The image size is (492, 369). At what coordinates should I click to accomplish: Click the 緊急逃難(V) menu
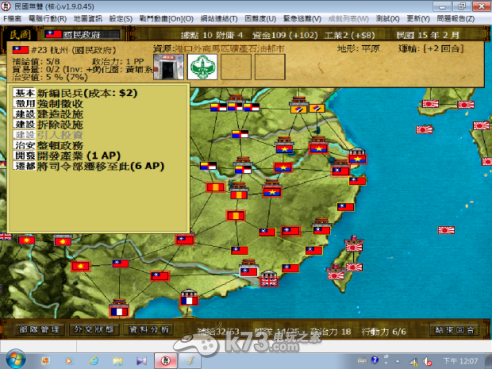pyautogui.click(x=302, y=19)
